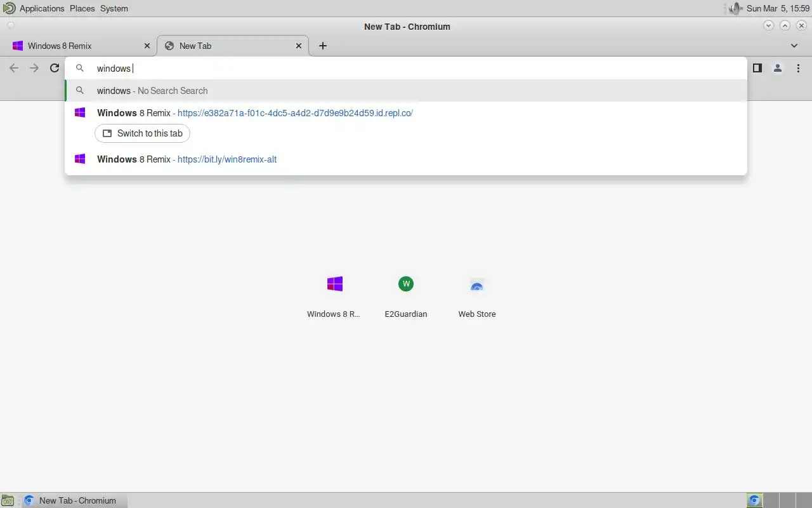Reload the current page

point(55,68)
